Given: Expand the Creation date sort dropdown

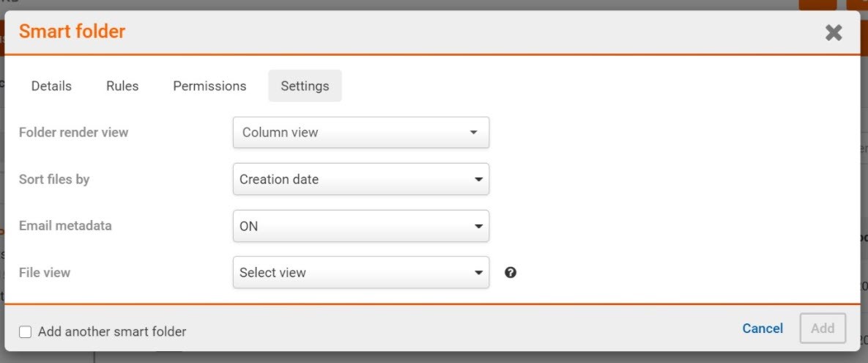Looking at the screenshot, I should 360,179.
